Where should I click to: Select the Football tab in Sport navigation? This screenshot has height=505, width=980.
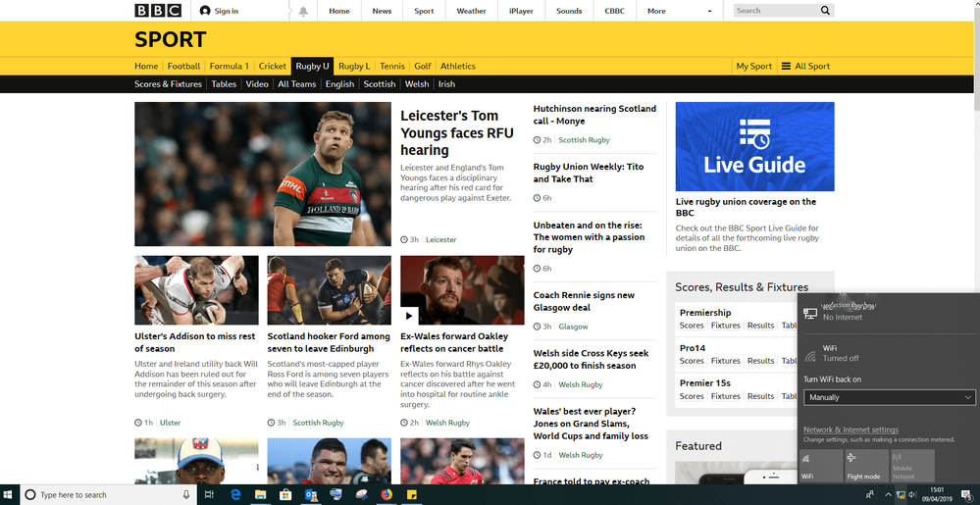click(x=183, y=66)
